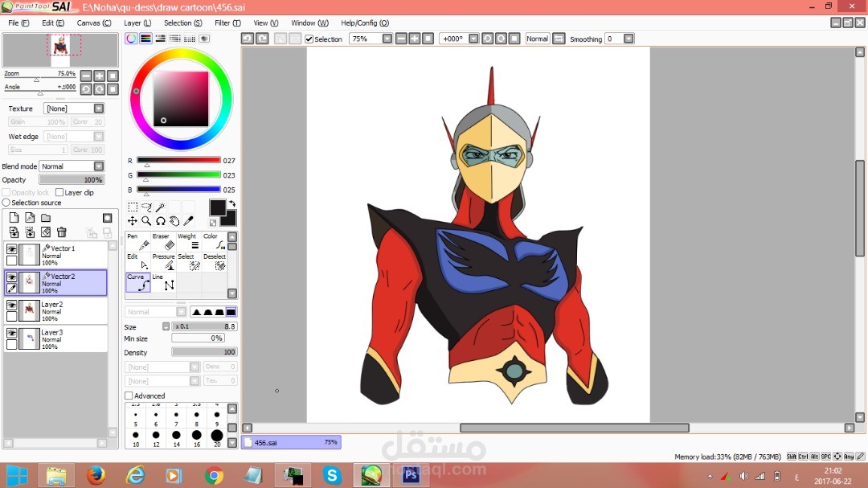Select the Zoom magnifier tool
Viewport: 868px width, 488px height.
click(x=147, y=221)
